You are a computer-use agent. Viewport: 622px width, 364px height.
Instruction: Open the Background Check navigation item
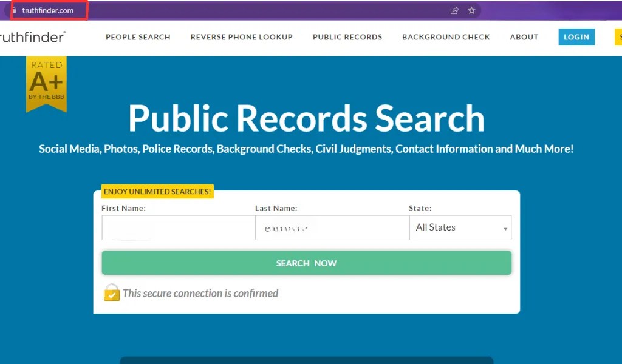tap(446, 37)
